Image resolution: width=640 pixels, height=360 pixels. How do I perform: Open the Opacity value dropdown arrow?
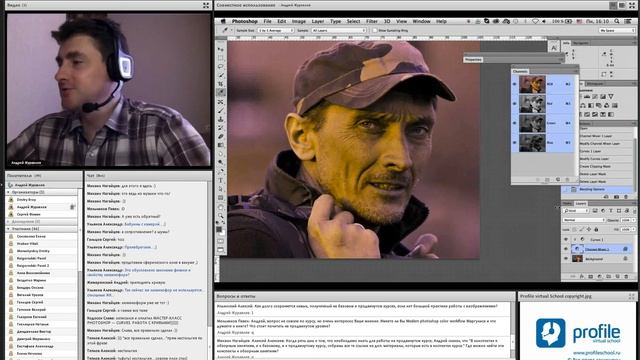point(634,220)
